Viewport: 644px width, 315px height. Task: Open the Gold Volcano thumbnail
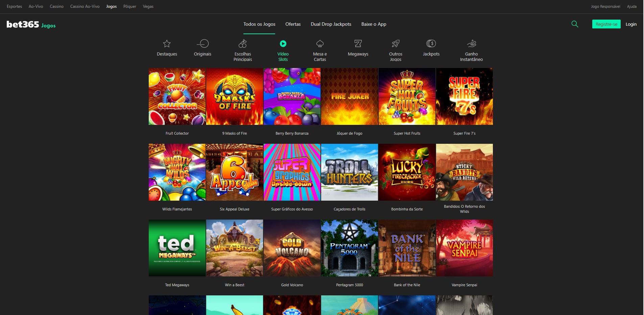292,248
